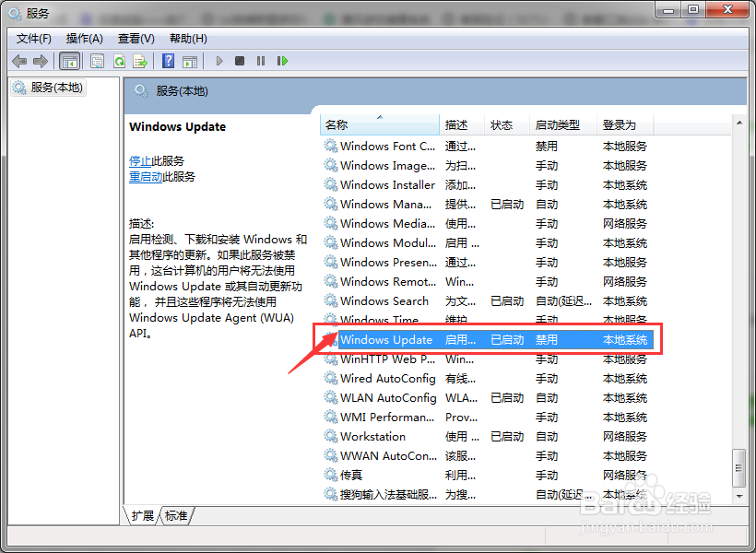
Task: Select the Windows Mana... service row
Action: (487, 204)
